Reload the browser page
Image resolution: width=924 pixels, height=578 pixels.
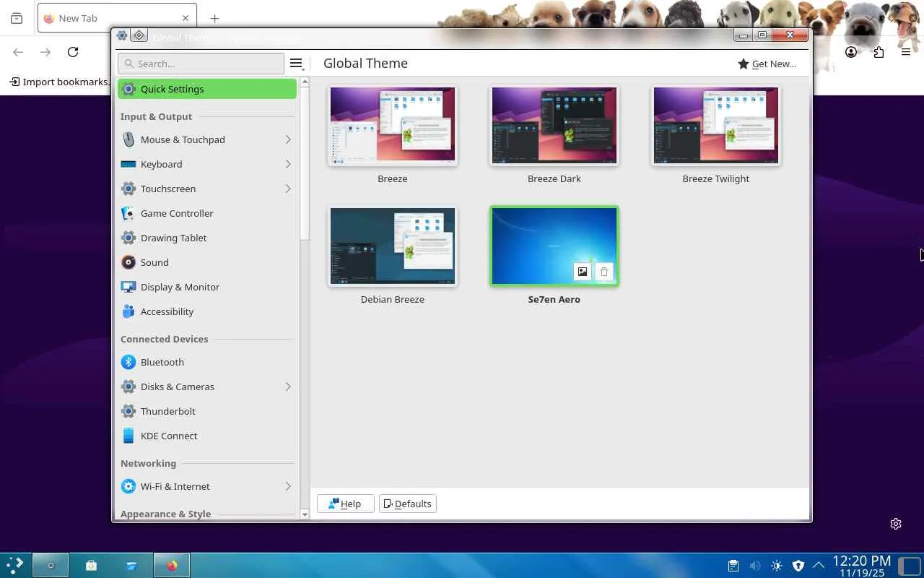coord(73,52)
